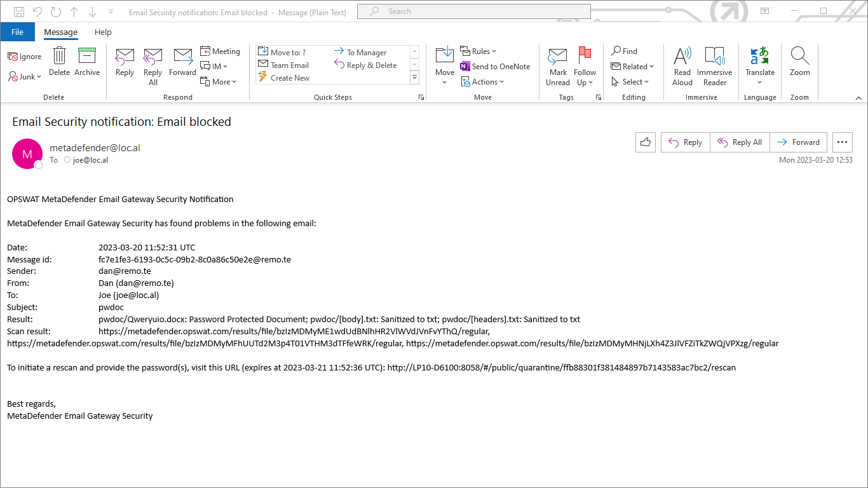868x488 pixels.
Task: Open the Quick Steps dialog launcher
Action: tap(421, 97)
